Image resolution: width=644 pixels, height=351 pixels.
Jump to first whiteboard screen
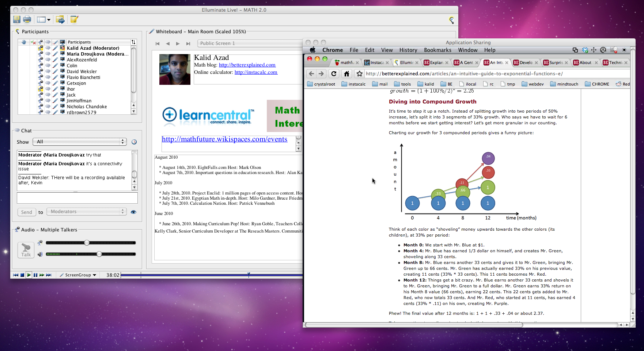click(x=158, y=44)
